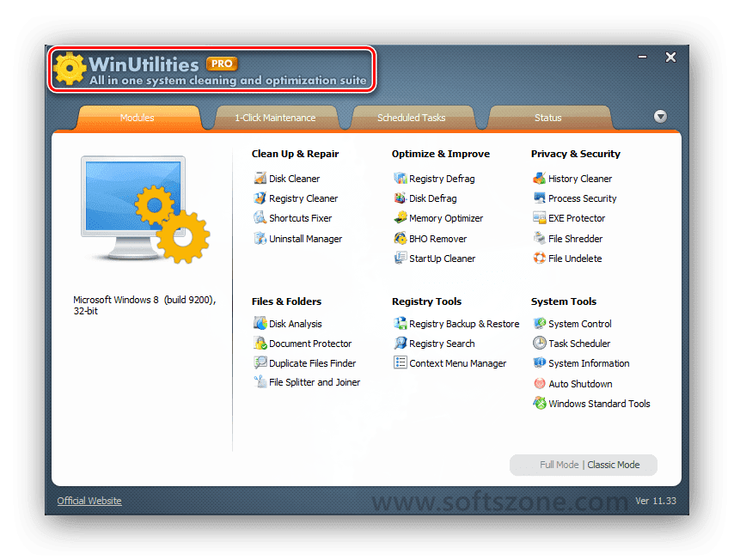Click the History Cleaner icon
The width and height of the screenshot is (734, 560).
click(539, 179)
